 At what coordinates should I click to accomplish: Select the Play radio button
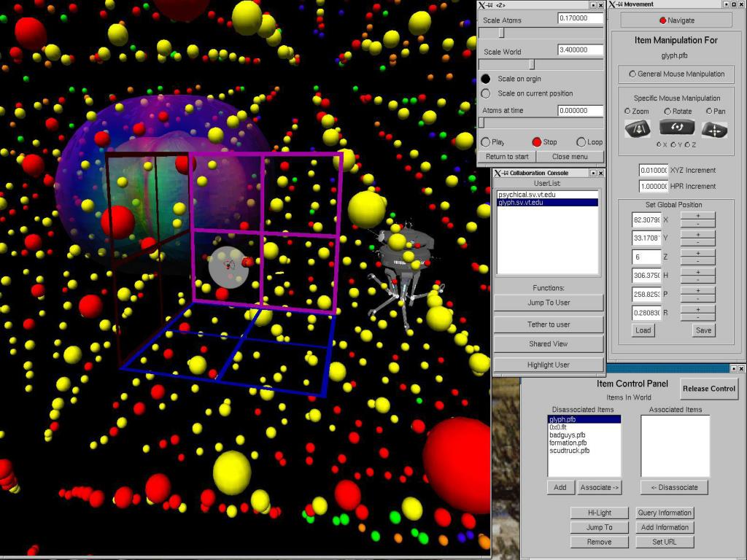click(x=487, y=142)
